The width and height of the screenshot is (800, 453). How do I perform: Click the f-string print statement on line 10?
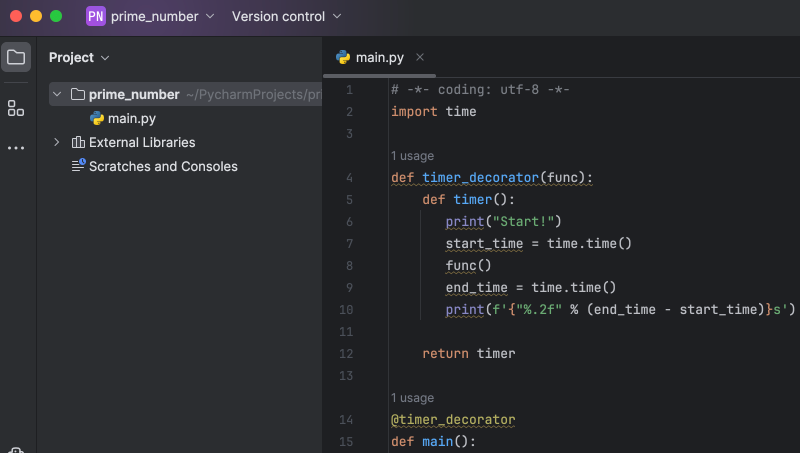point(620,309)
